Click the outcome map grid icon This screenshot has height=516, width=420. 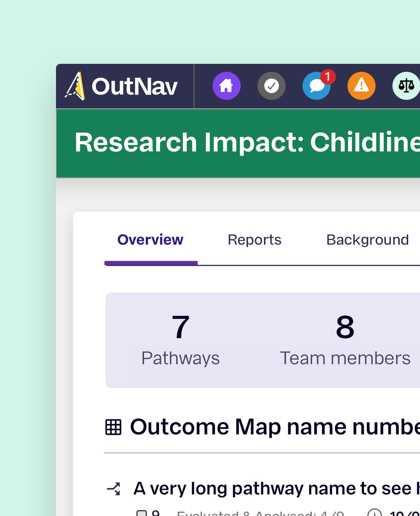point(113,427)
